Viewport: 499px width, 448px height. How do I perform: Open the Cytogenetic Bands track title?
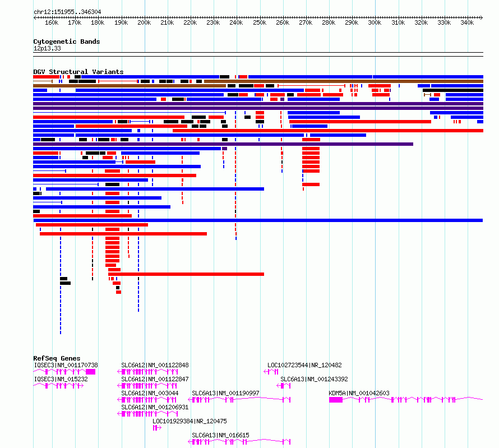tap(67, 41)
